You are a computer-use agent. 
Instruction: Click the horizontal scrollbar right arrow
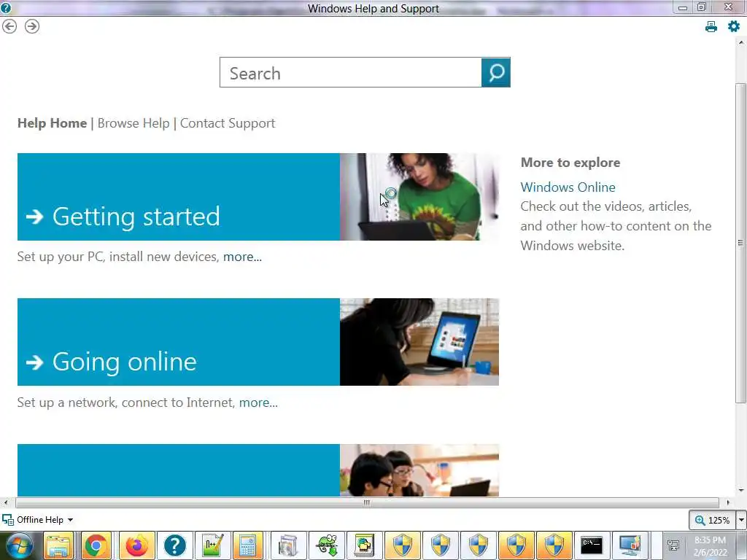pyautogui.click(x=727, y=502)
